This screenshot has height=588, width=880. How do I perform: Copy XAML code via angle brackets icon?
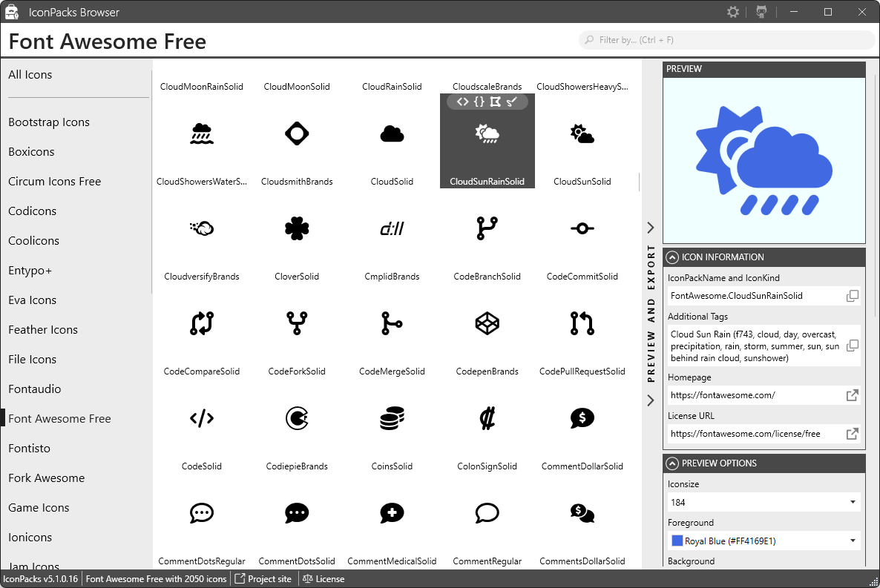click(462, 102)
